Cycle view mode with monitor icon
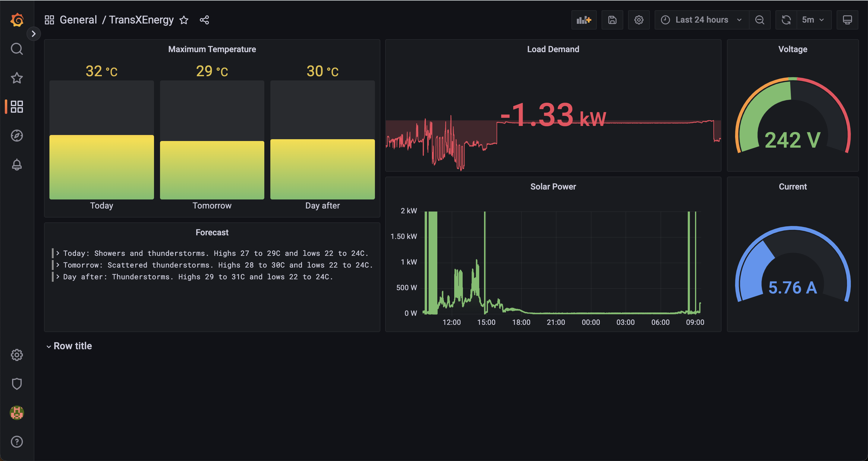Image resolution: width=868 pixels, height=461 pixels. coord(848,20)
